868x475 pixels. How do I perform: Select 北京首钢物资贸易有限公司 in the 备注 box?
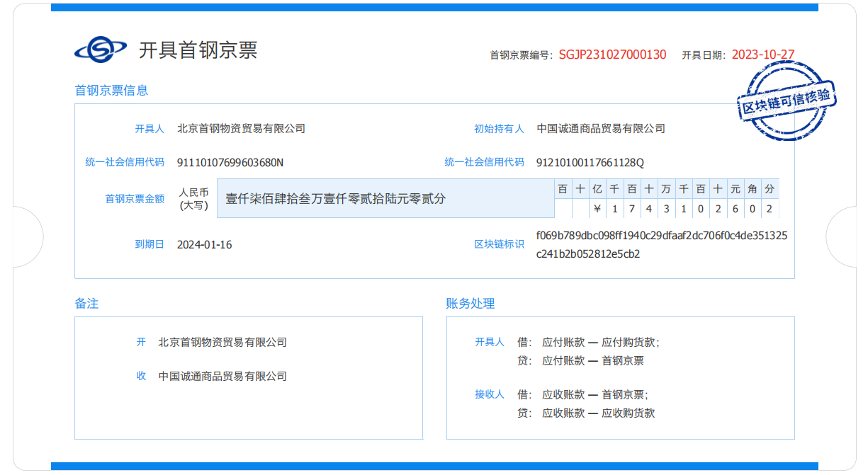point(222,342)
